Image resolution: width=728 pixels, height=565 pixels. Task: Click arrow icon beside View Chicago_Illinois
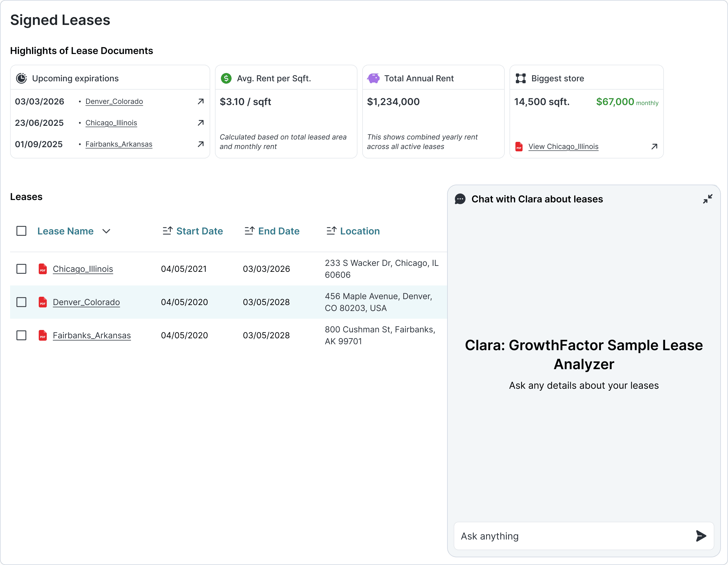tap(654, 147)
